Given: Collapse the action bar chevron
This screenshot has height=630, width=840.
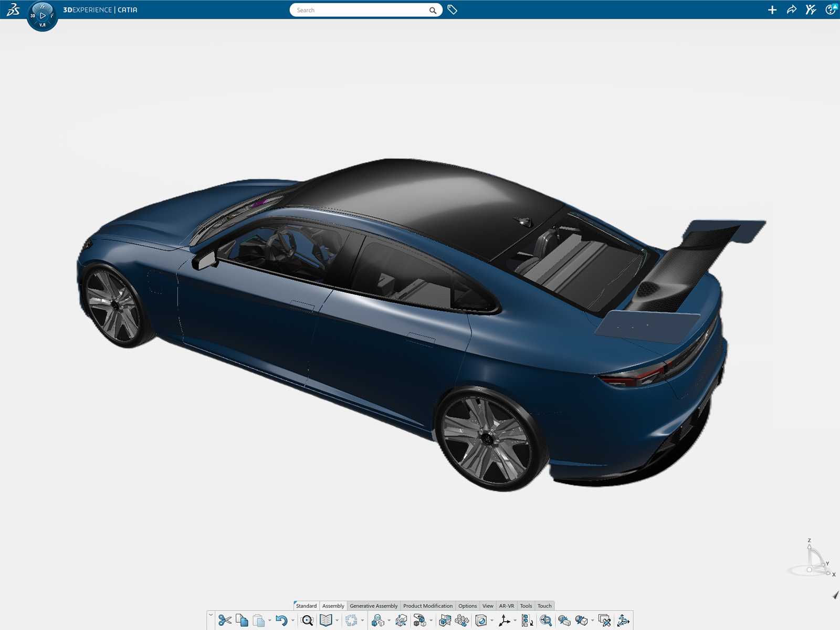Looking at the screenshot, I should click(x=211, y=614).
